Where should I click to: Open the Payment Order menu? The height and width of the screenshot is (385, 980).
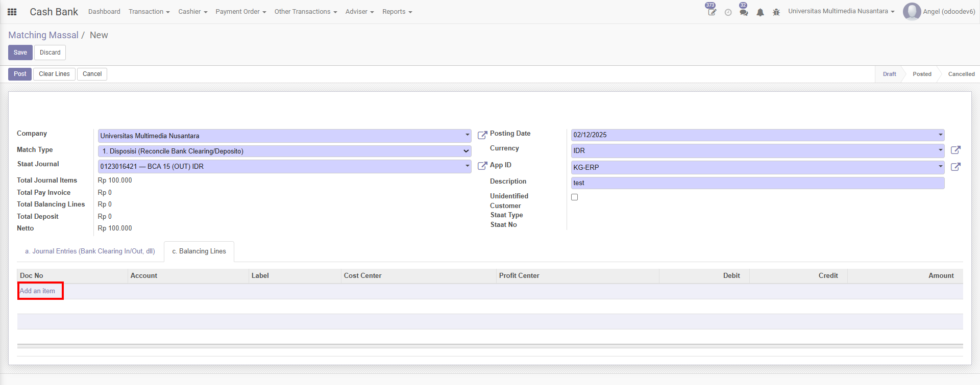[240, 12]
